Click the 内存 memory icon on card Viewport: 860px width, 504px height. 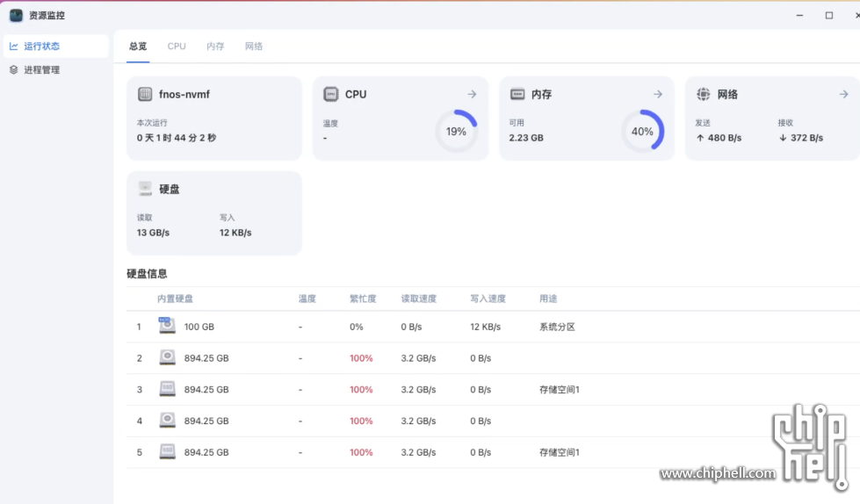click(x=517, y=94)
